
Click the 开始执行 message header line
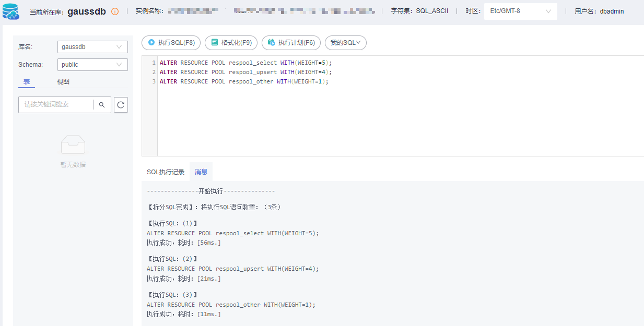click(210, 191)
